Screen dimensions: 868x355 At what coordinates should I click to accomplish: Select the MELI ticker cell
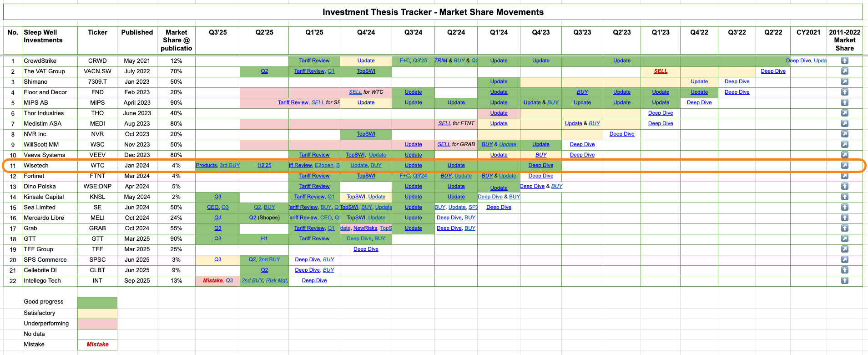point(97,218)
